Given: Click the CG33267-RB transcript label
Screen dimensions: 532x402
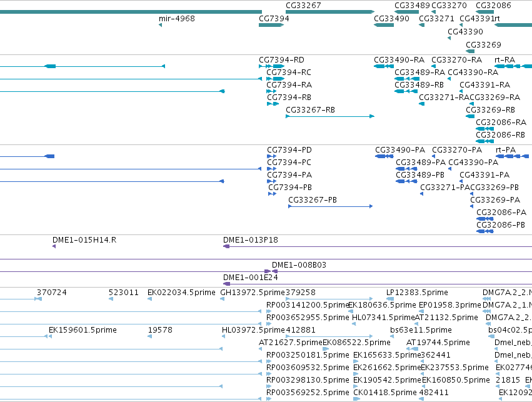Looking at the screenshot, I should coord(310,110).
